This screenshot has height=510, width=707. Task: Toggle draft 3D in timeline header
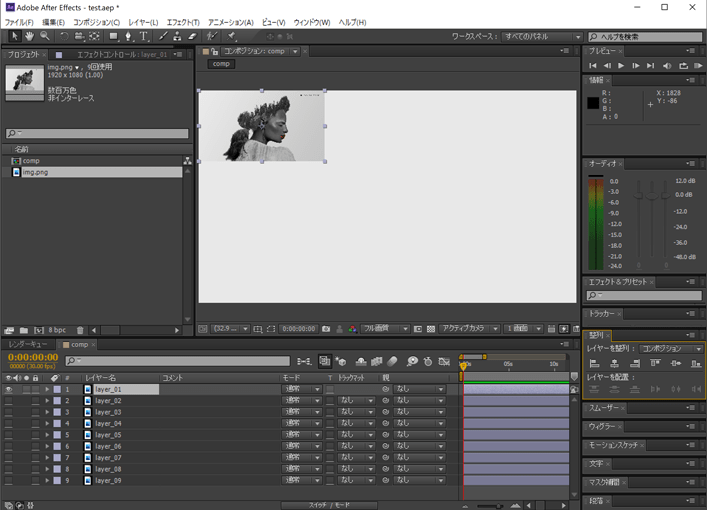point(341,361)
